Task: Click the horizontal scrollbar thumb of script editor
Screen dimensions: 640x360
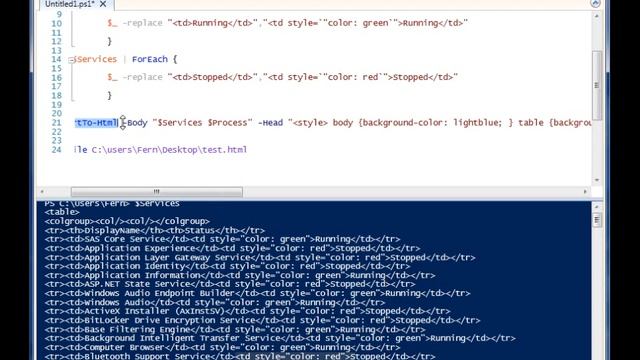Action: point(157,191)
